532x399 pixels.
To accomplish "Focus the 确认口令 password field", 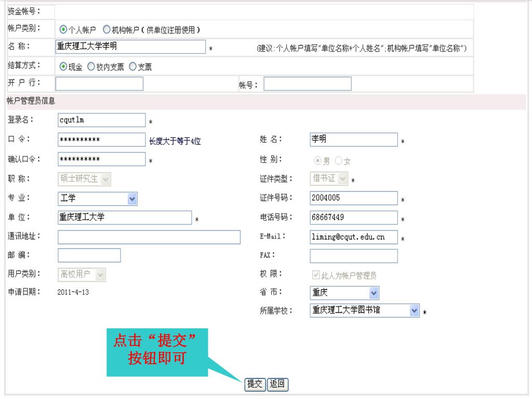I will pos(102,159).
